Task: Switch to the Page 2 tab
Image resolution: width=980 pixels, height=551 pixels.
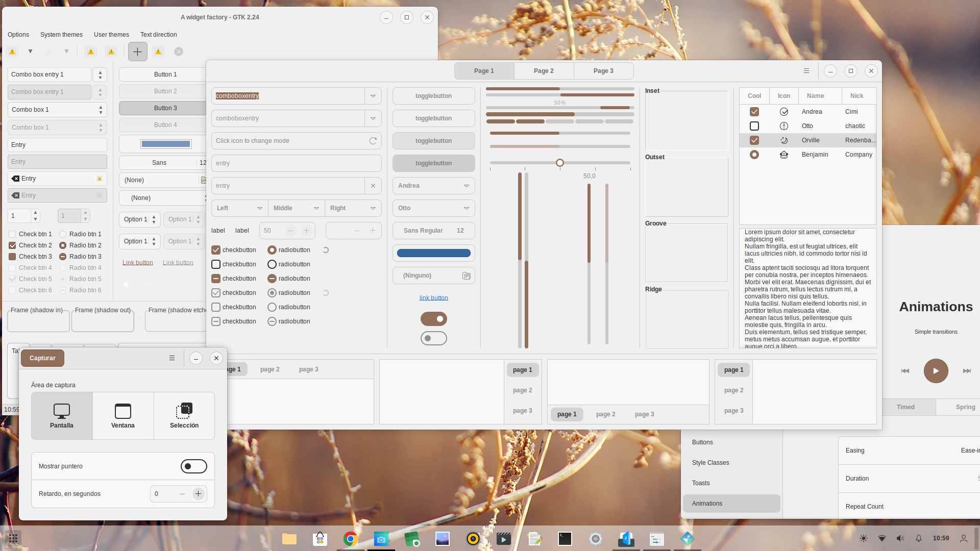Action: [x=544, y=71]
